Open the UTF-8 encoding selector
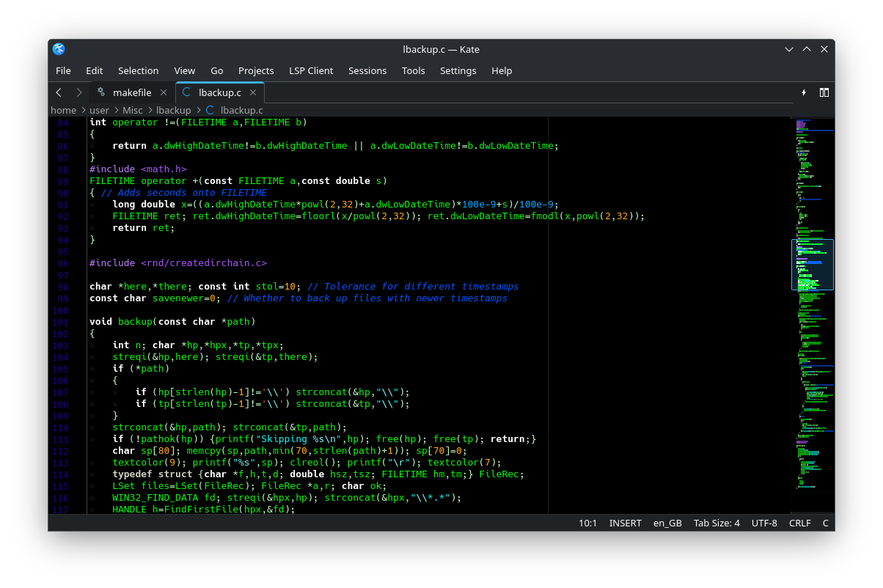The width and height of the screenshot is (883, 588). [x=764, y=523]
